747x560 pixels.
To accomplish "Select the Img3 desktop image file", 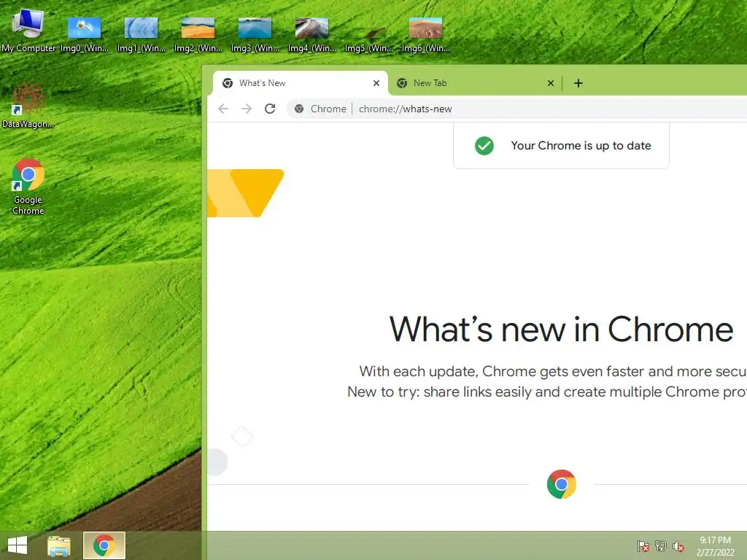I will tap(255, 34).
